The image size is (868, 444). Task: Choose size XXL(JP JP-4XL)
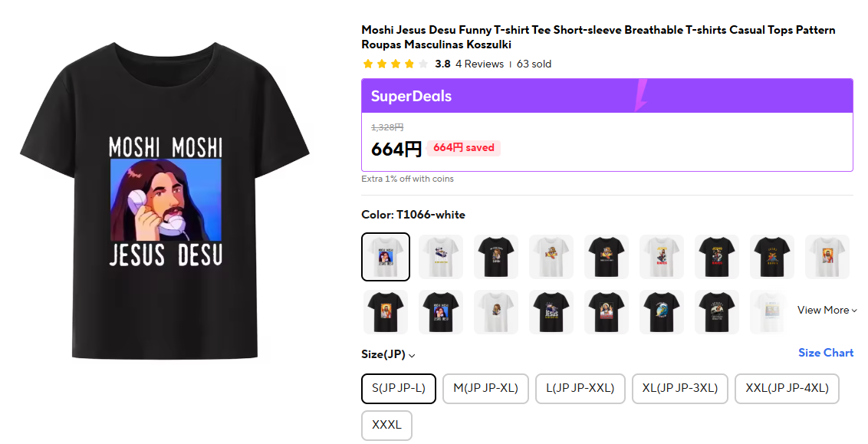click(x=787, y=388)
